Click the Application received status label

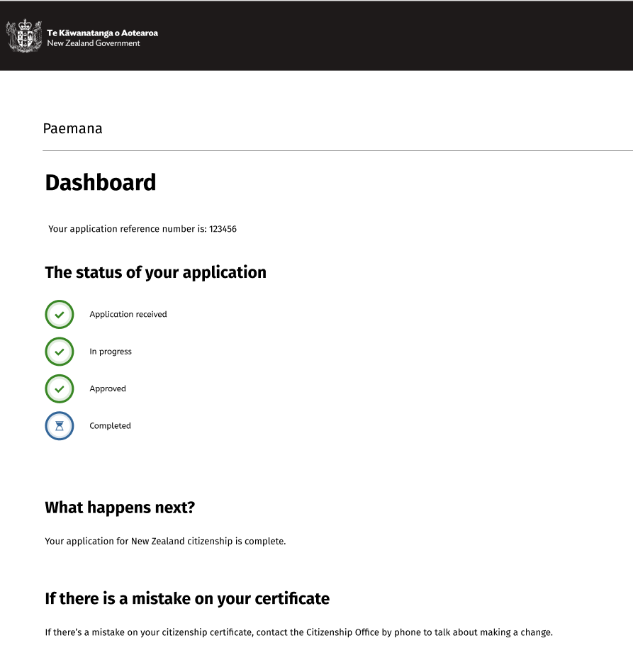pyautogui.click(x=128, y=315)
